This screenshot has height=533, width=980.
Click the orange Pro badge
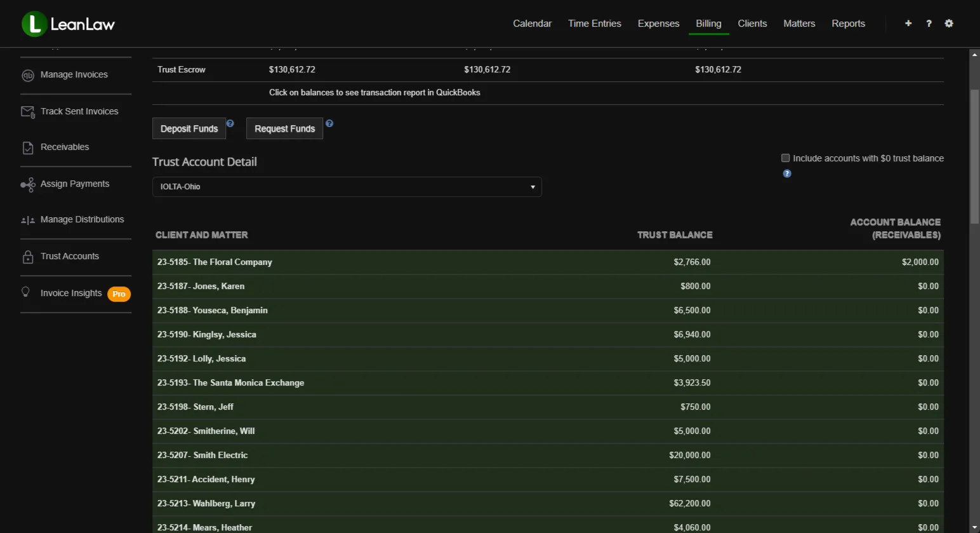tap(119, 294)
